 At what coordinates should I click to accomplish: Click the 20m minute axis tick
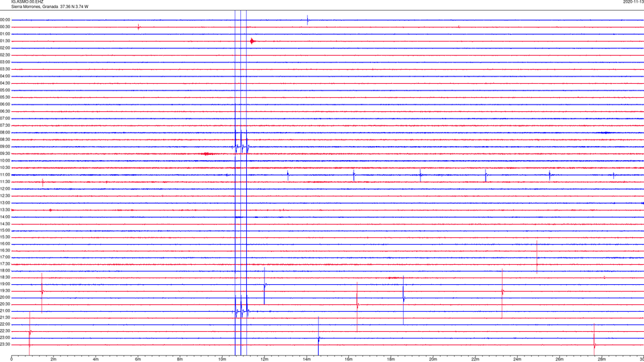[x=433, y=359]
